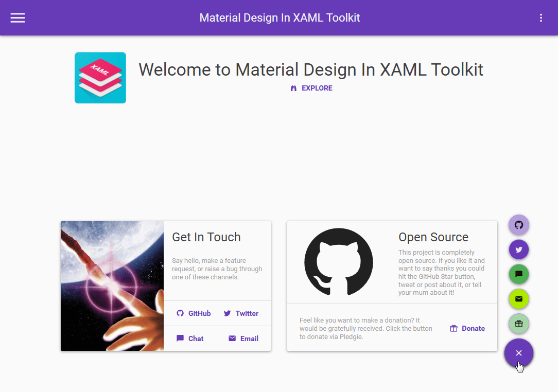Click the purple GitHub floating action icon
This screenshot has height=392, width=558.
pos(518,225)
